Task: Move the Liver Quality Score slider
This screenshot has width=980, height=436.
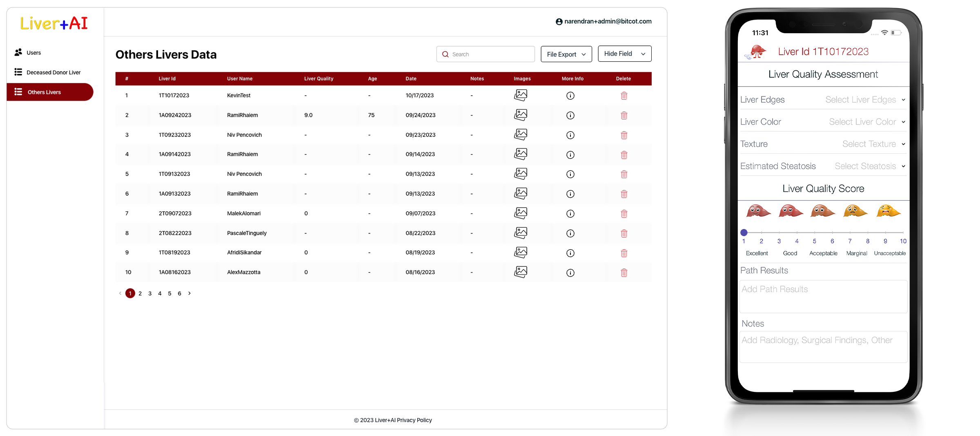Action: [x=744, y=232]
